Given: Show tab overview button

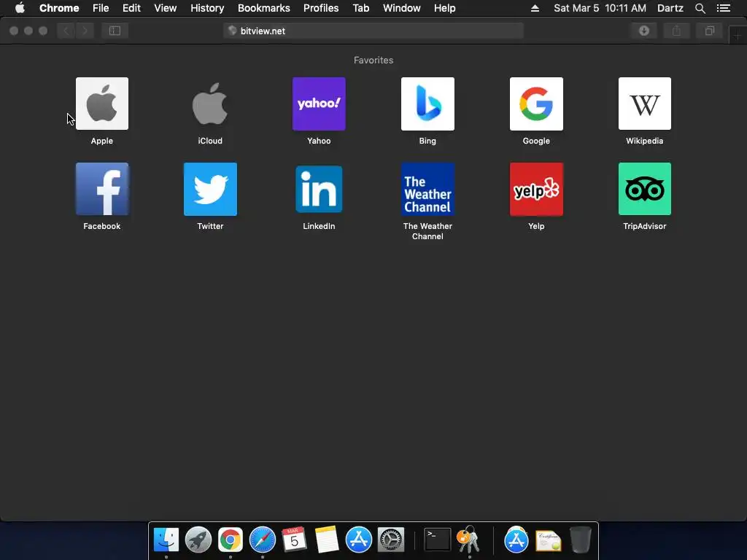Looking at the screenshot, I should 709,31.
